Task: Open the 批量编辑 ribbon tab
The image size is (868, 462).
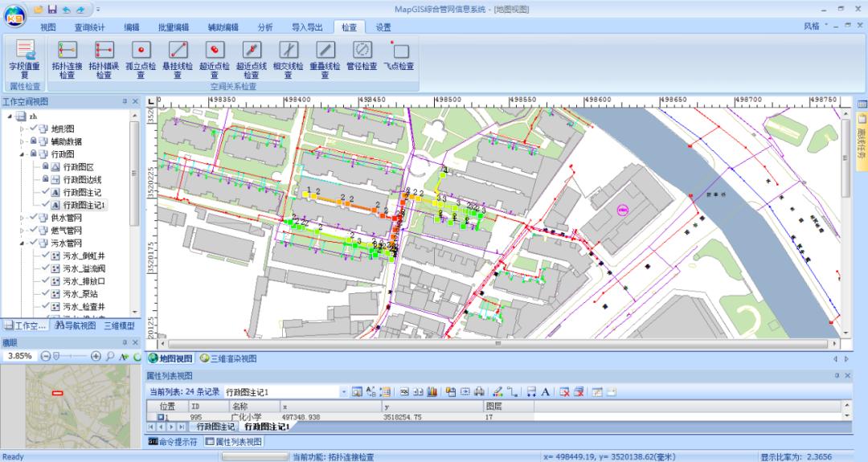Action: (174, 27)
